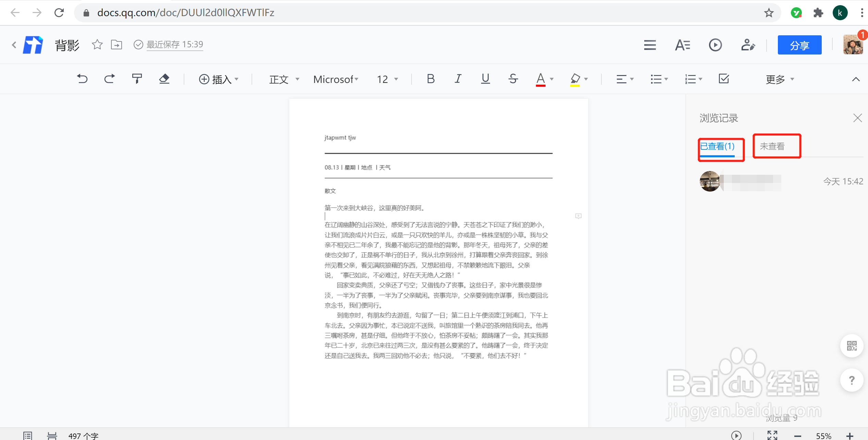
Task: Open presentation play mode from the header
Action: [715, 45]
